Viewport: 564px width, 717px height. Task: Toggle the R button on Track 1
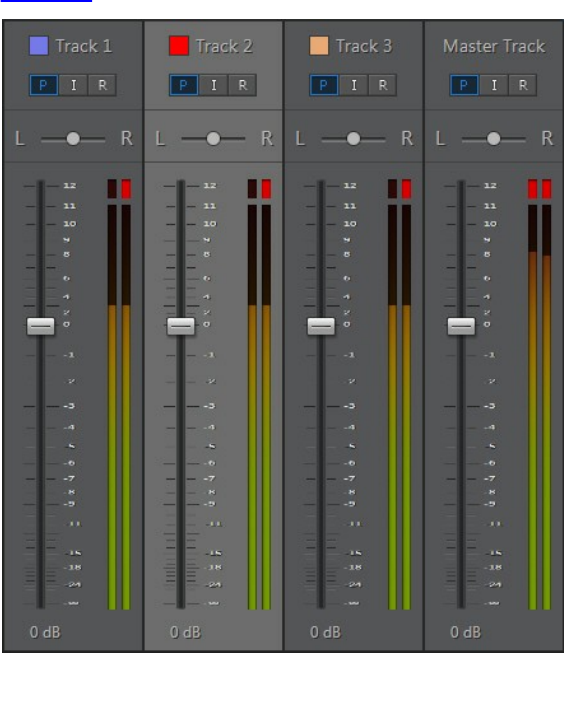(102, 85)
